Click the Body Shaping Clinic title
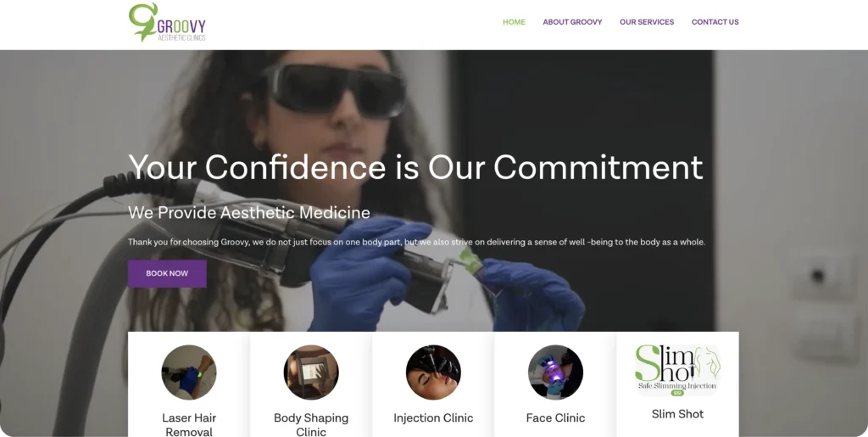The height and width of the screenshot is (437, 868). [311, 425]
